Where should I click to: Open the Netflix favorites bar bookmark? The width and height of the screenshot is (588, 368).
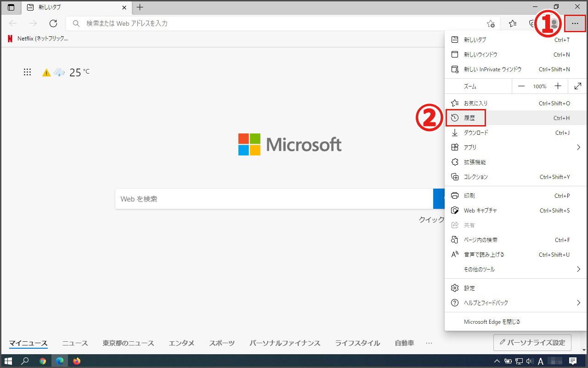[38, 39]
